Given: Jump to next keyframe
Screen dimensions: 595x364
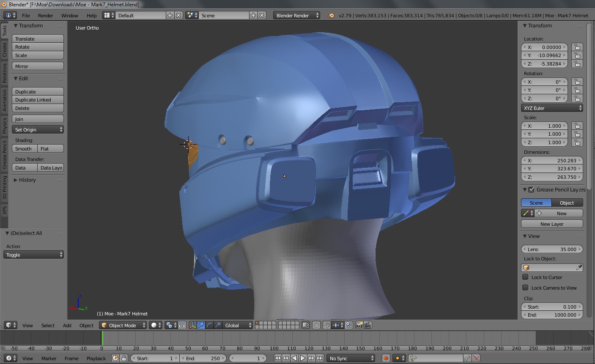Looking at the screenshot, I should [311, 358].
